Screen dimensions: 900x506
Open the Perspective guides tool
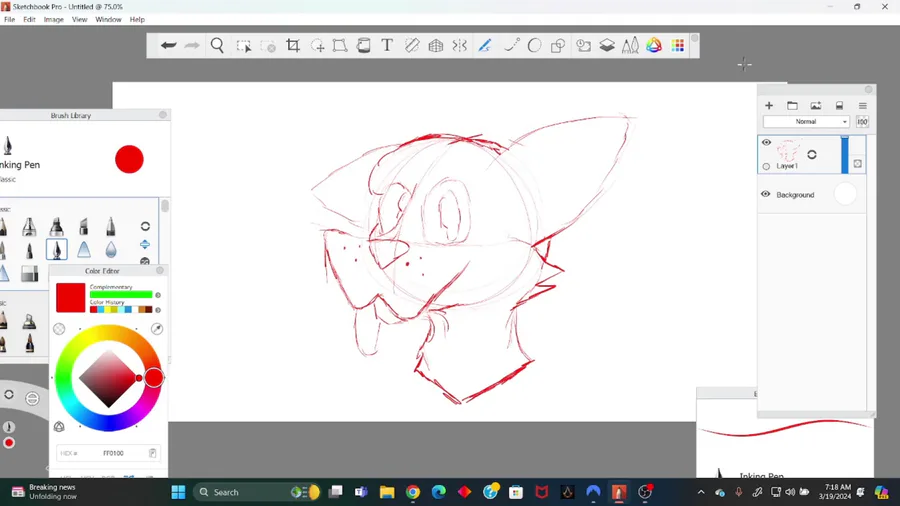pos(436,45)
